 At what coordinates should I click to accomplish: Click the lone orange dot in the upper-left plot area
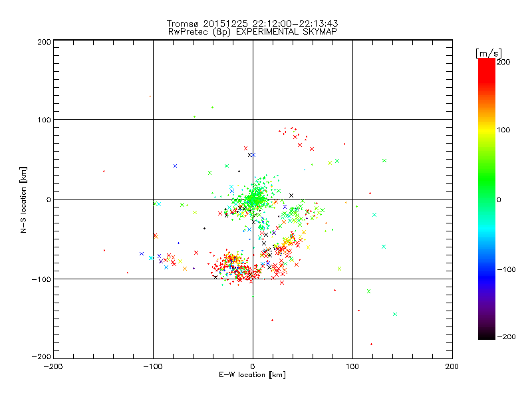[x=150, y=96]
